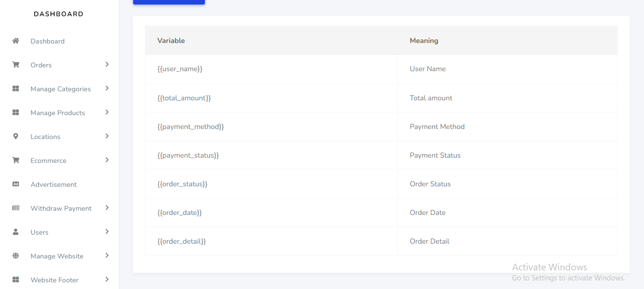
Task: Click the Website Footer grid icon
Action: (x=16, y=280)
